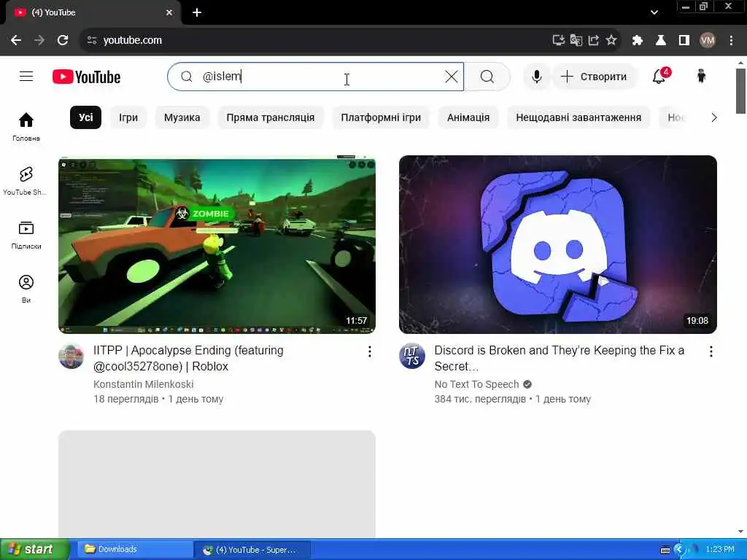Open the extensions puzzle icon
The image size is (747, 560).
[x=638, y=41]
